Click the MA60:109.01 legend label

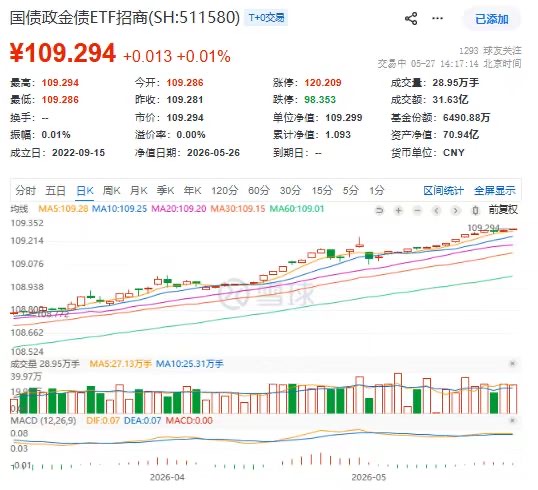(297, 209)
